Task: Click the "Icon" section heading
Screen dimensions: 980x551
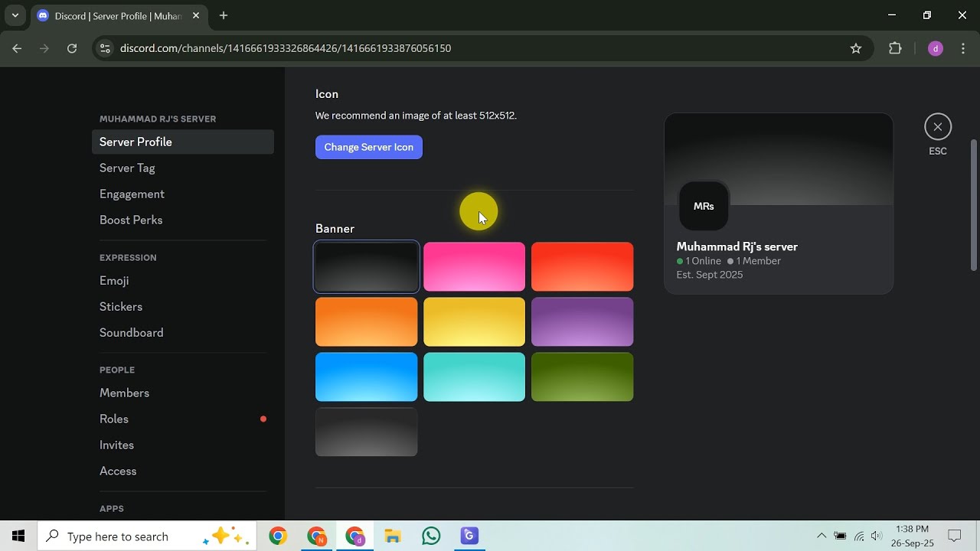Action: coord(327,94)
